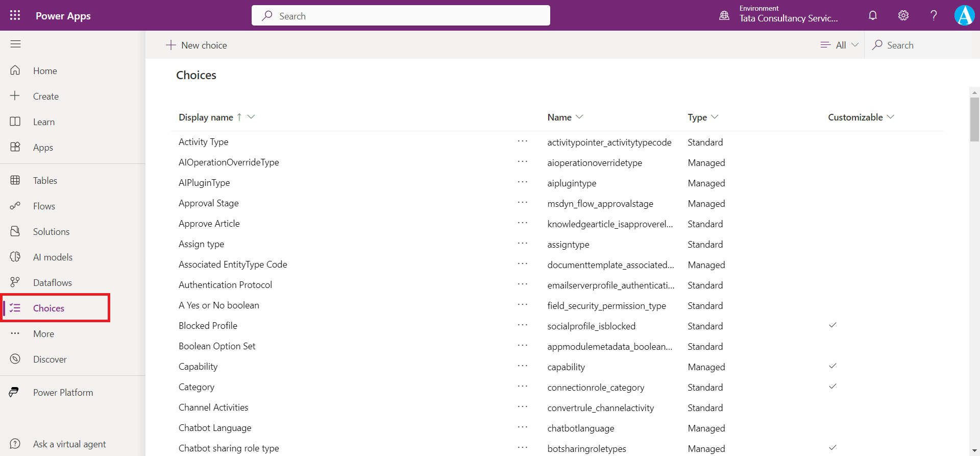This screenshot has height=456, width=980.
Task: Open the user account avatar
Action: click(964, 15)
